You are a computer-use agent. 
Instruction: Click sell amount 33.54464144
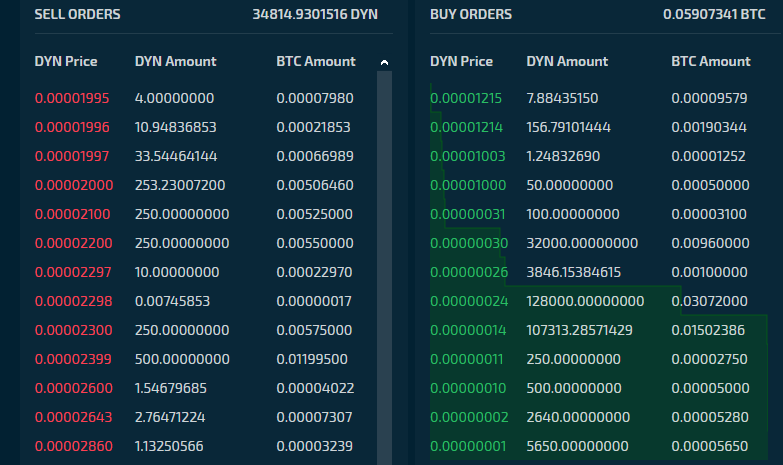tap(176, 156)
